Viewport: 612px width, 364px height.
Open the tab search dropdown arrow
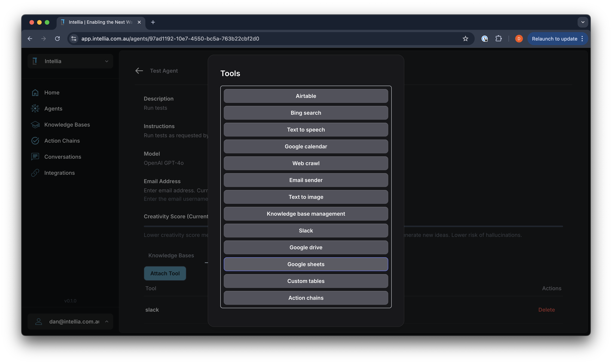point(583,22)
